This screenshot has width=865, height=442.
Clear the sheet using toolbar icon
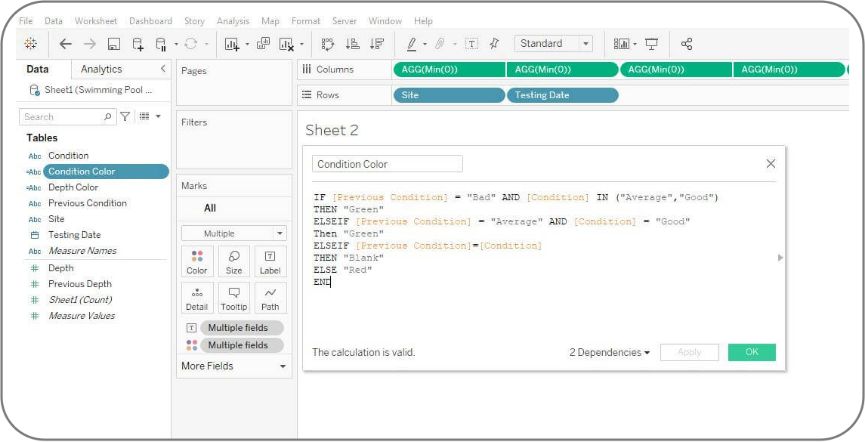286,44
